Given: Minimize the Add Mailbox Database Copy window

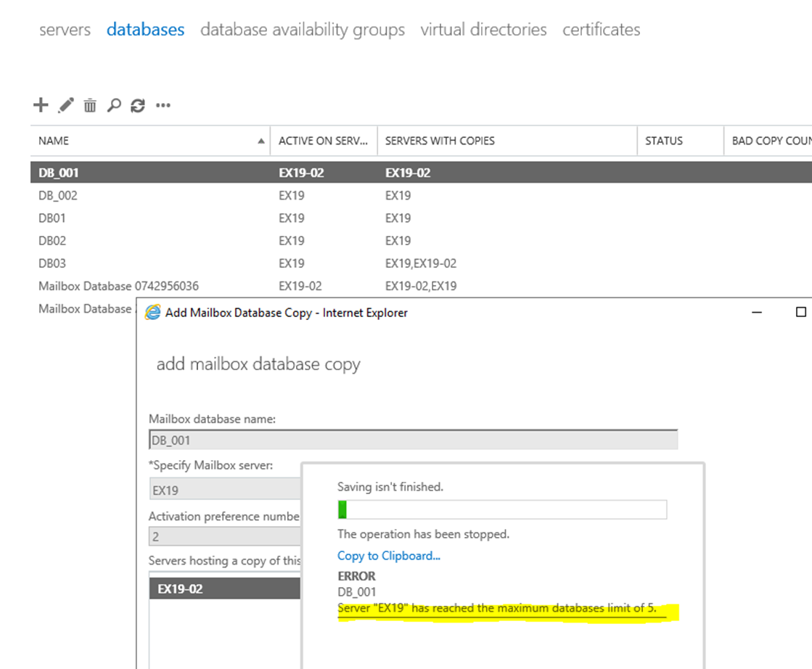Looking at the screenshot, I should point(757,312).
